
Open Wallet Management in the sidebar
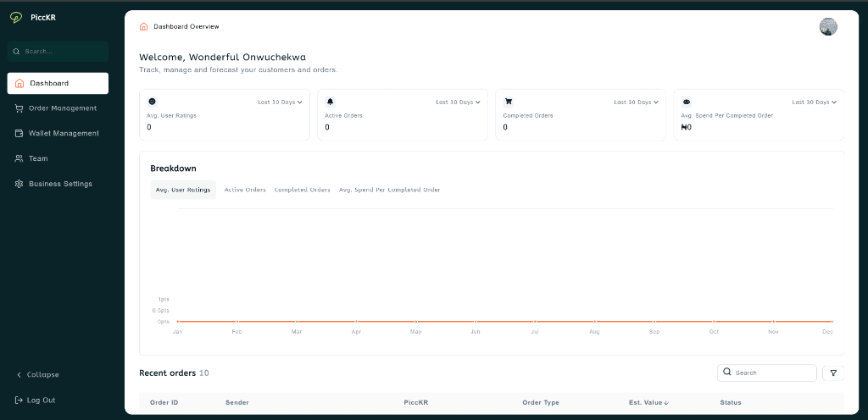pyautogui.click(x=58, y=133)
